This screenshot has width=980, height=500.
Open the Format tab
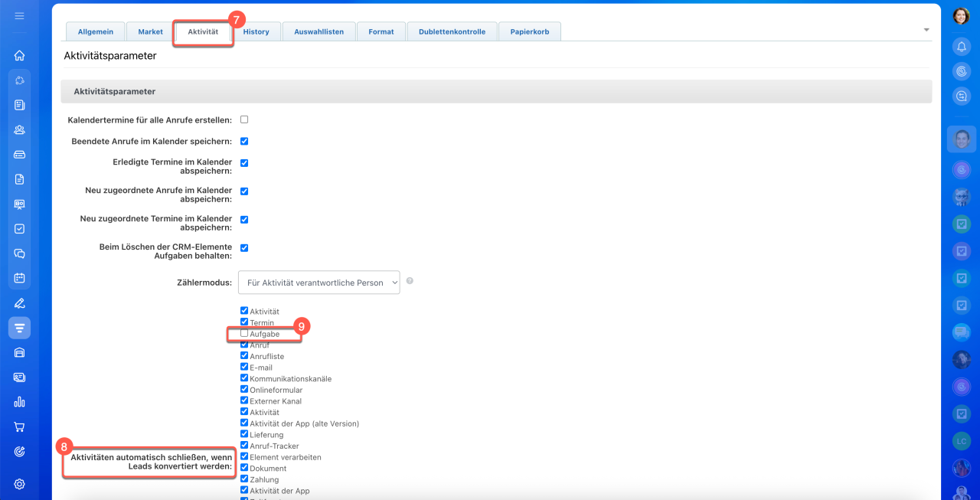(381, 31)
